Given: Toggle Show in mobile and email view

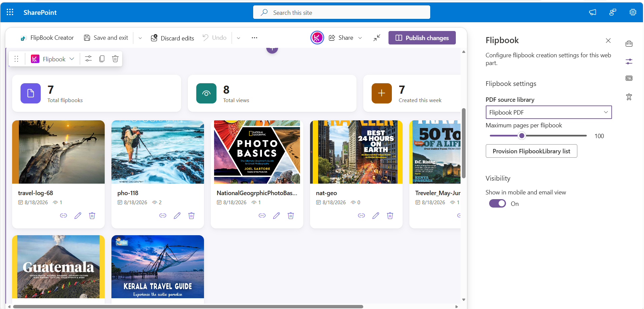Looking at the screenshot, I should click(x=497, y=204).
